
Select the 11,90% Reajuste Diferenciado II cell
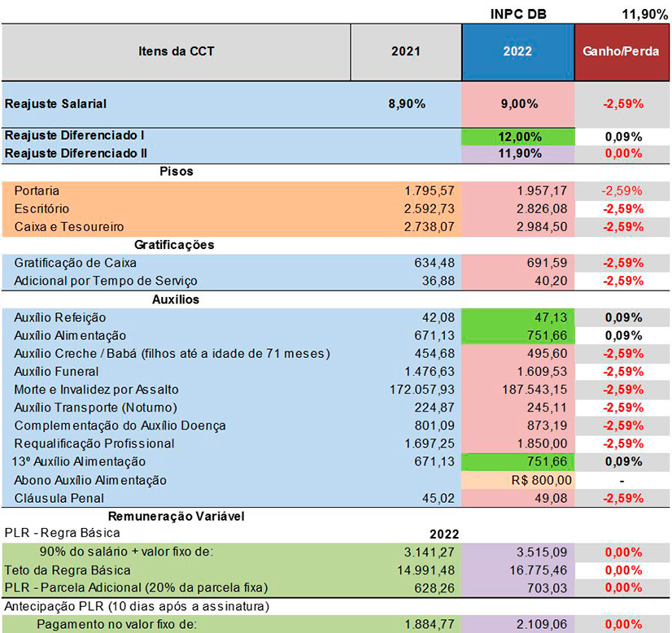[x=518, y=154]
